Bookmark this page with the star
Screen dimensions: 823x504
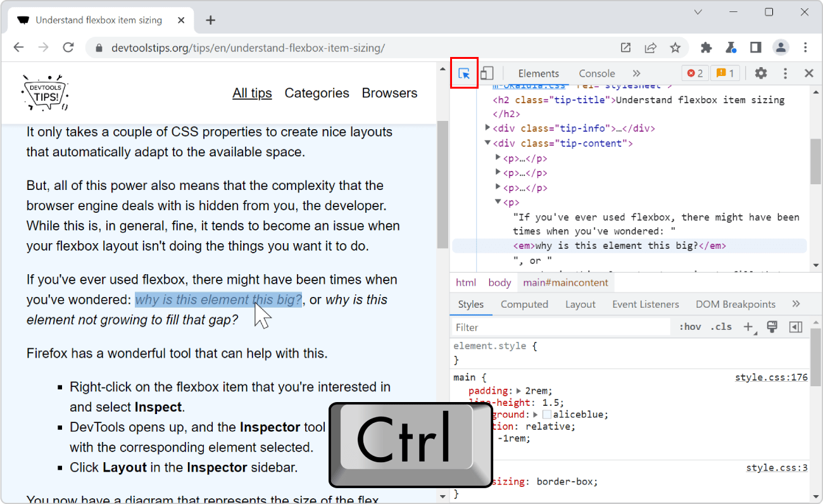[x=675, y=47]
